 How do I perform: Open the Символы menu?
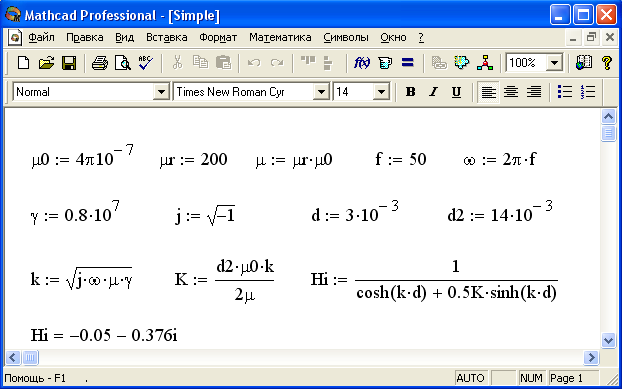point(346,38)
